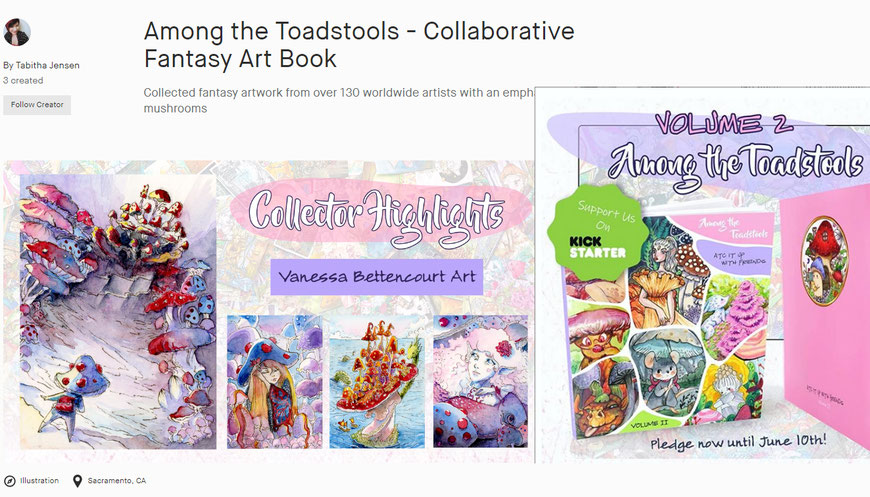
Task: Click Tabitha Jensen's creator avatar photo
Action: pos(17,32)
